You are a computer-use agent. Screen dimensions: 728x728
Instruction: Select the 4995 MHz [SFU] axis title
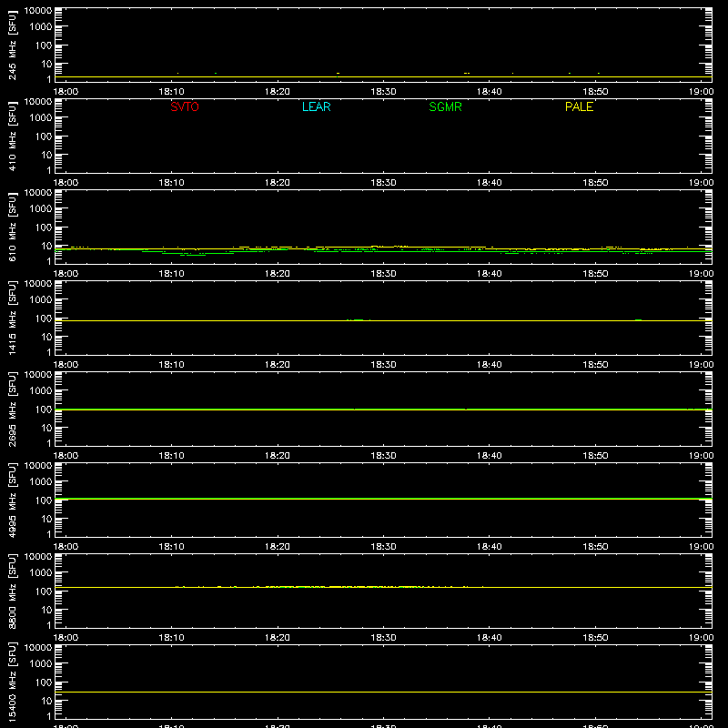click(x=12, y=500)
